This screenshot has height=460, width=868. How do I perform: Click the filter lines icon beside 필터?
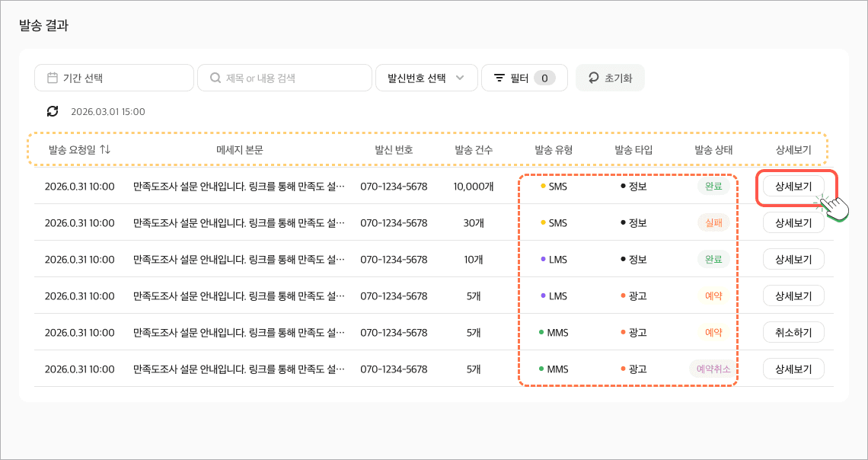pyautogui.click(x=499, y=78)
